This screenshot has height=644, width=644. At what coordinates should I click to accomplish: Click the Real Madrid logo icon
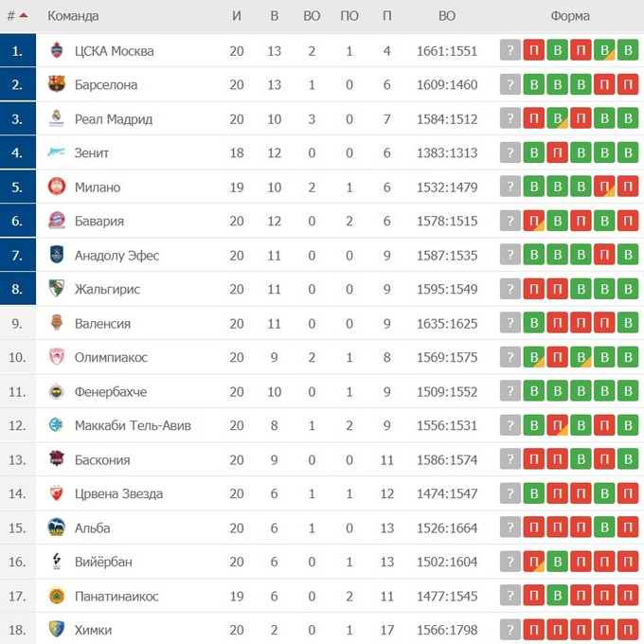(56, 119)
